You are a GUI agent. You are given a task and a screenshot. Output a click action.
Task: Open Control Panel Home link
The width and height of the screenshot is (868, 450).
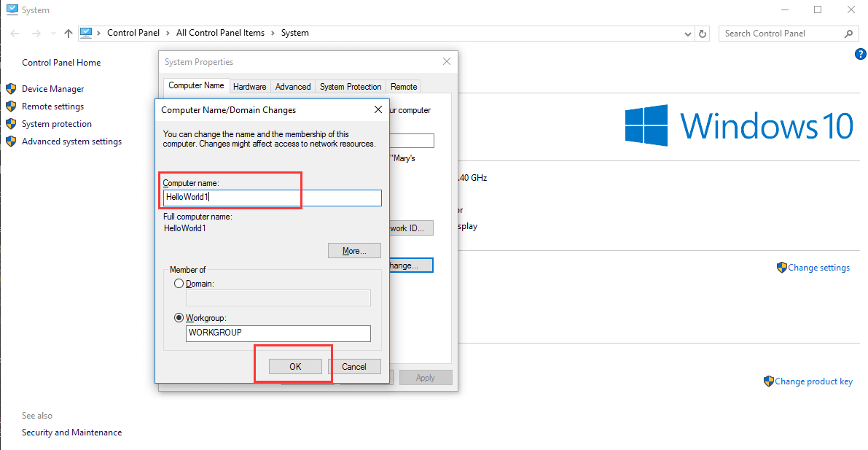coord(61,63)
